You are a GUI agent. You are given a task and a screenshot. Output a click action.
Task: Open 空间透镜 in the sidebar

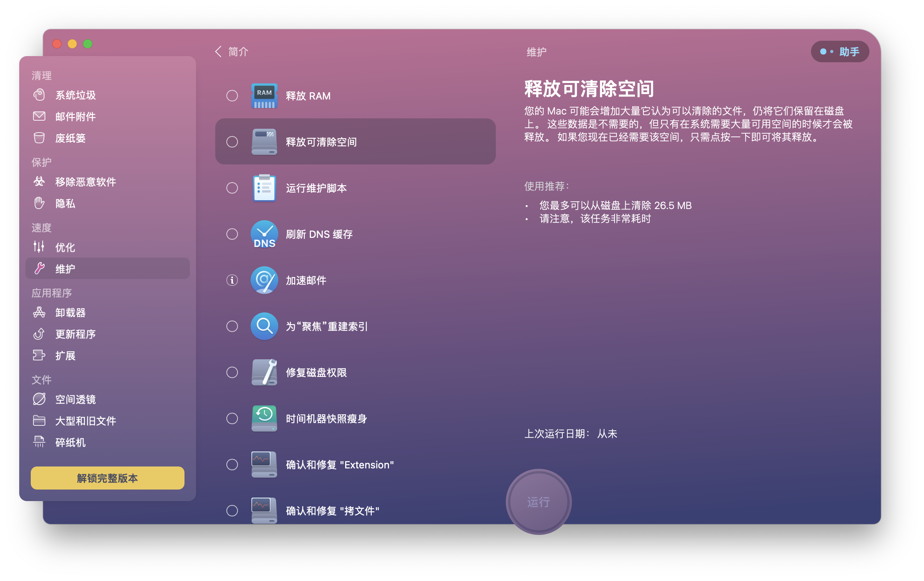pyautogui.click(x=75, y=400)
